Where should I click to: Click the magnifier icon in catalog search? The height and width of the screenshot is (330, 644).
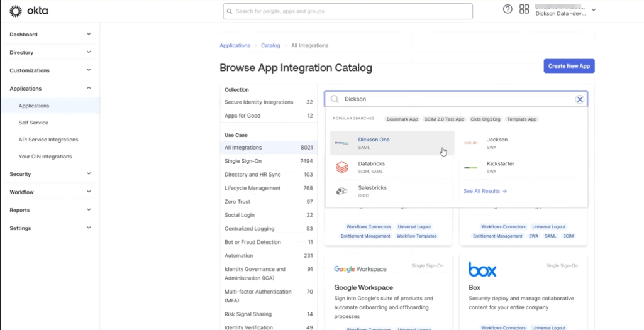335,99
